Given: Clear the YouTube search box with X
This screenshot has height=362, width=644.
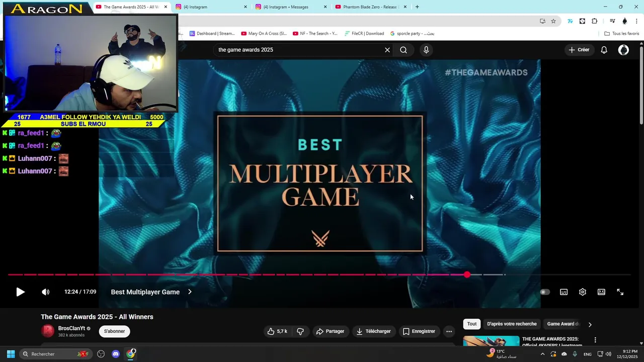Looking at the screenshot, I should [387, 50].
